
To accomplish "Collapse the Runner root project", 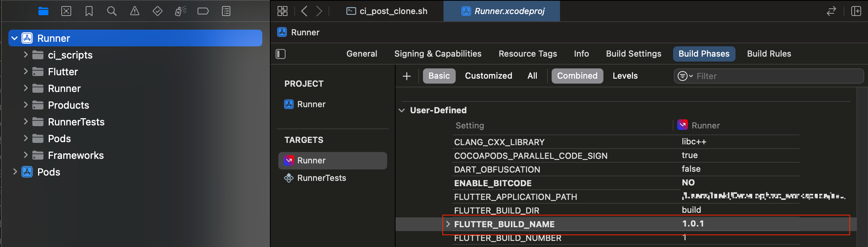I will [x=14, y=38].
